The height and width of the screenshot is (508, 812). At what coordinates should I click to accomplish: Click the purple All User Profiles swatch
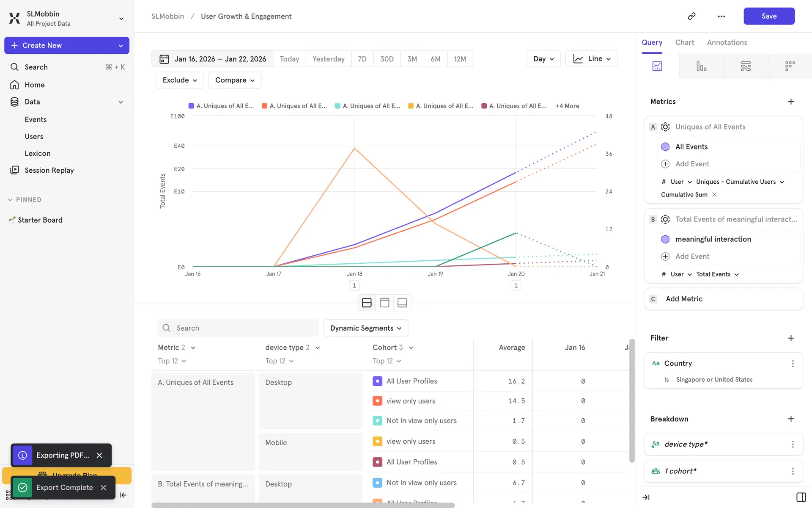click(377, 381)
